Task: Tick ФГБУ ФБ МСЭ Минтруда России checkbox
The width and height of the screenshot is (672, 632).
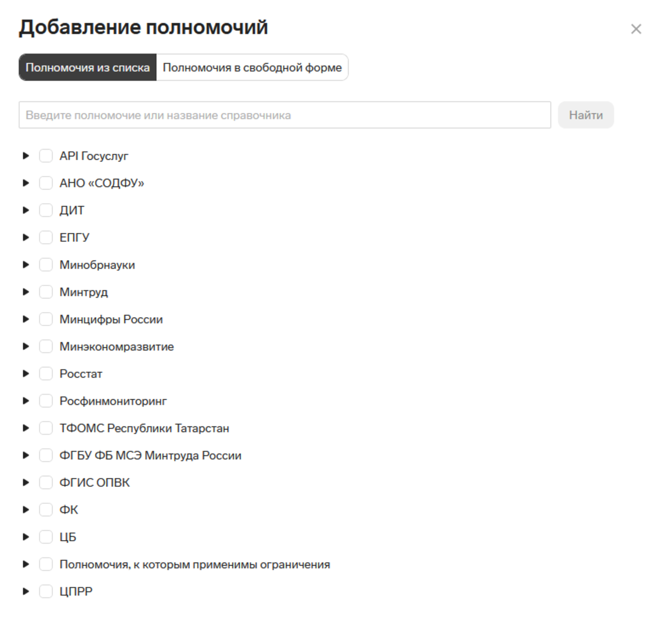Action: 45,455
